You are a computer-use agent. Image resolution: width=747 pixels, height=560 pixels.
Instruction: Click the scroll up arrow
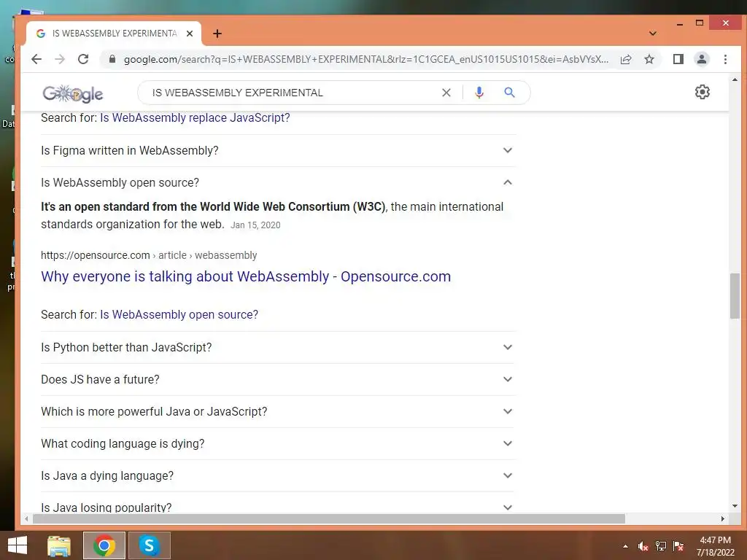[735, 79]
